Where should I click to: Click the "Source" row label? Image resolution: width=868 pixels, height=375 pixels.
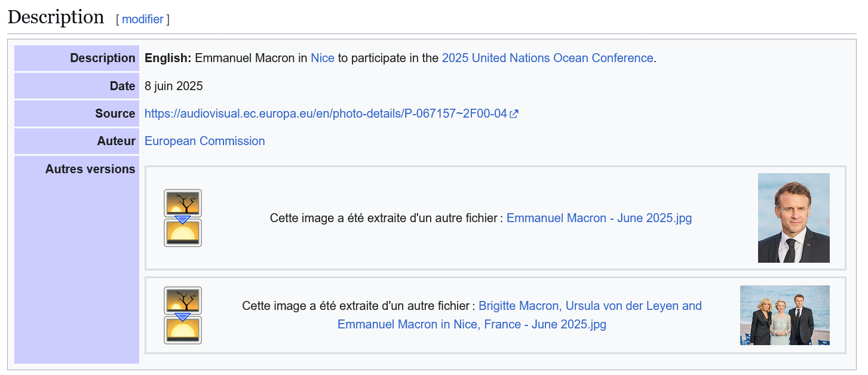click(115, 113)
